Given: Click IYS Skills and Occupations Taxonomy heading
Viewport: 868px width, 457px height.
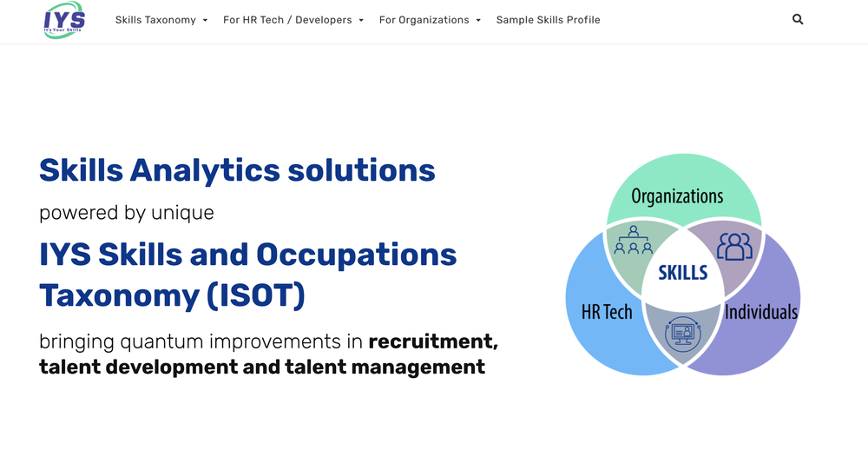Looking at the screenshot, I should [248, 275].
